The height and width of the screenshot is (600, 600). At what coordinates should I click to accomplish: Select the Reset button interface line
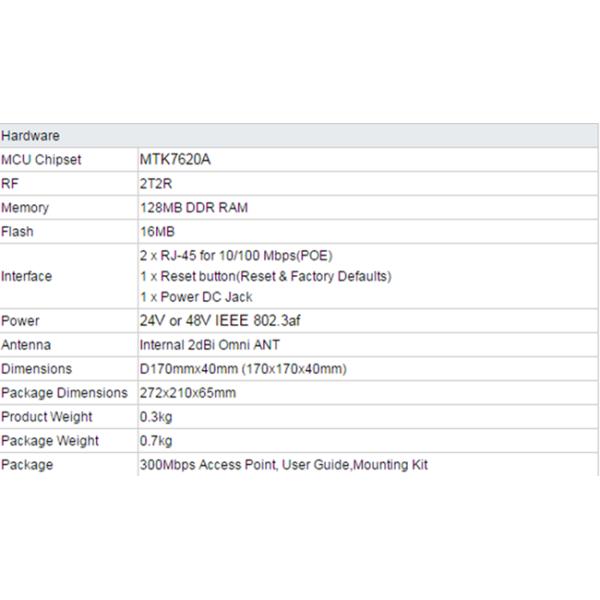coord(265,276)
